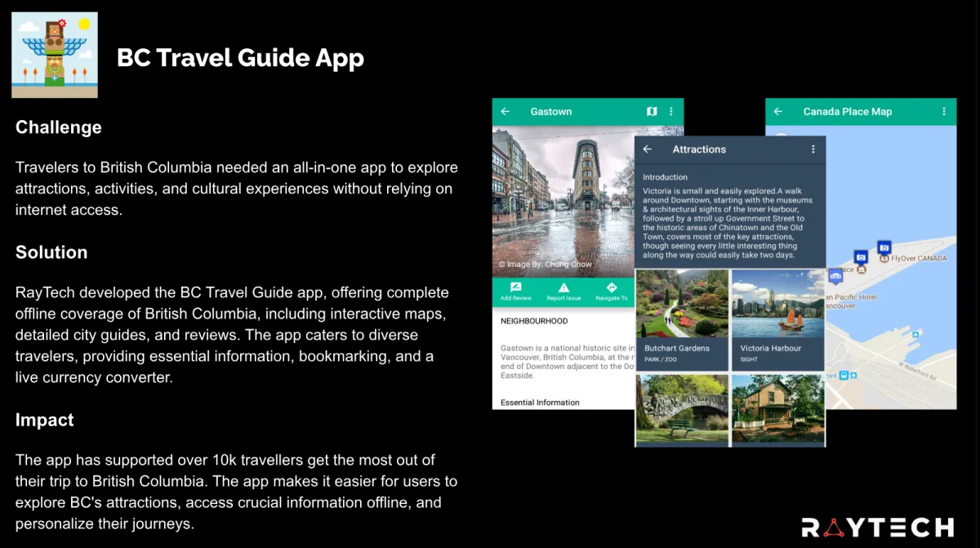
Task: Tap the brown place icon beside FlyOver CANADA
Action: pyautogui.click(x=884, y=259)
